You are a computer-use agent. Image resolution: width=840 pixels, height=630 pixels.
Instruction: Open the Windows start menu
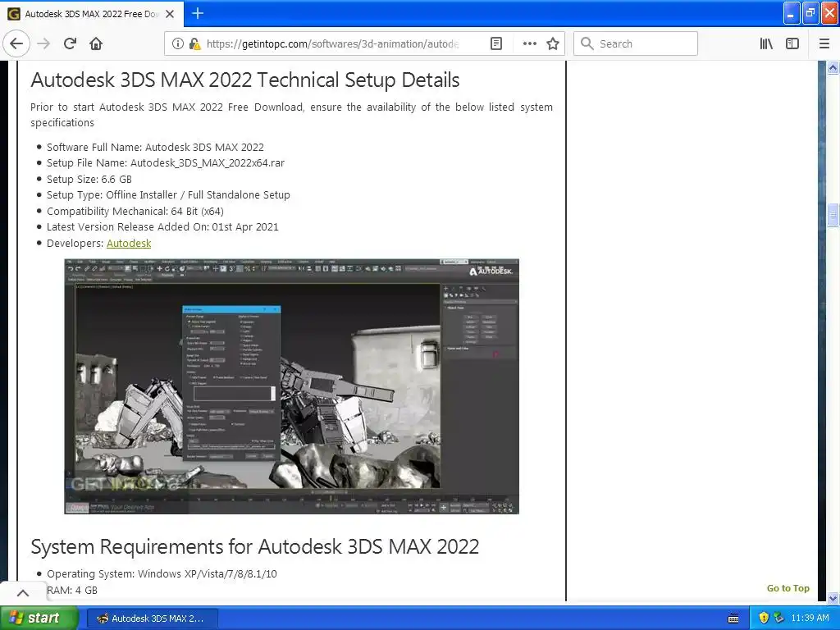(x=39, y=619)
